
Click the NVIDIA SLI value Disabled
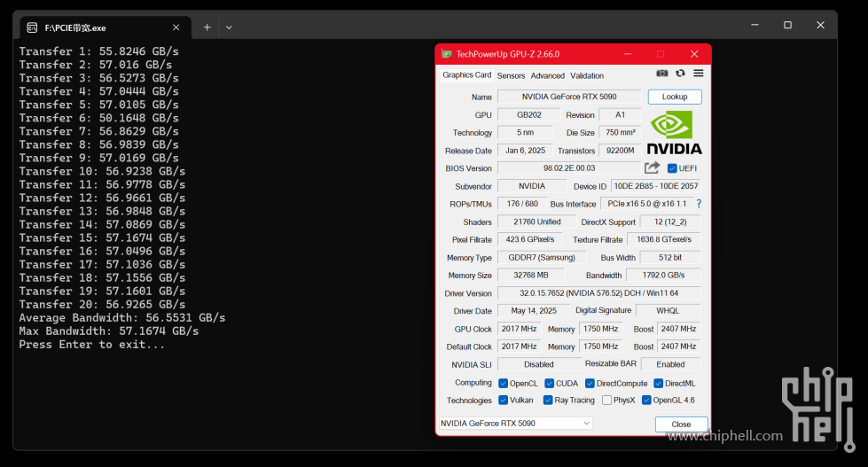click(x=539, y=364)
